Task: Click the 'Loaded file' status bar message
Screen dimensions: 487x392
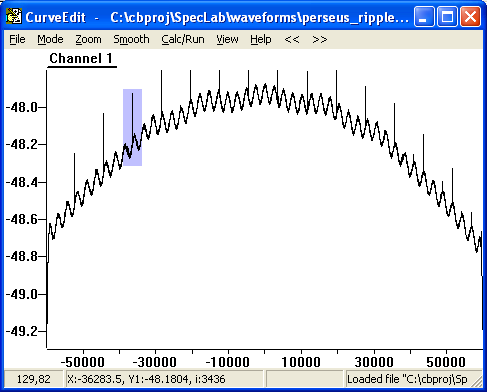Action: click(x=407, y=379)
